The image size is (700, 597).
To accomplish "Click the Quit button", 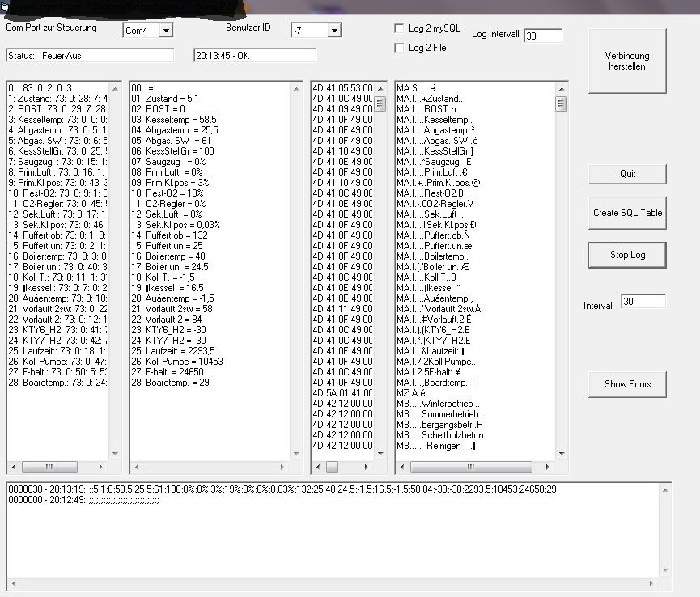I will tap(627, 174).
